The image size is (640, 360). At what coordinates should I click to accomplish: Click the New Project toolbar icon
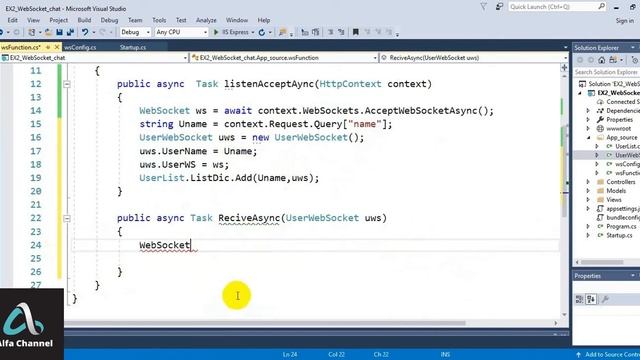31,32
